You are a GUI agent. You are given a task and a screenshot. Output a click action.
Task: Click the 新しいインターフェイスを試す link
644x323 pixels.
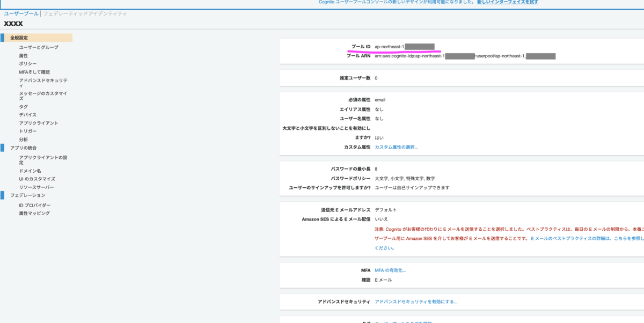(x=508, y=2)
